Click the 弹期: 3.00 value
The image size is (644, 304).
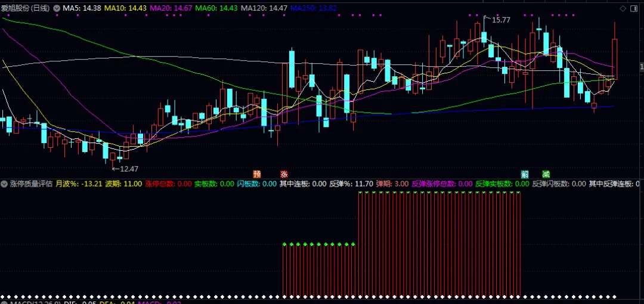[x=392, y=184]
